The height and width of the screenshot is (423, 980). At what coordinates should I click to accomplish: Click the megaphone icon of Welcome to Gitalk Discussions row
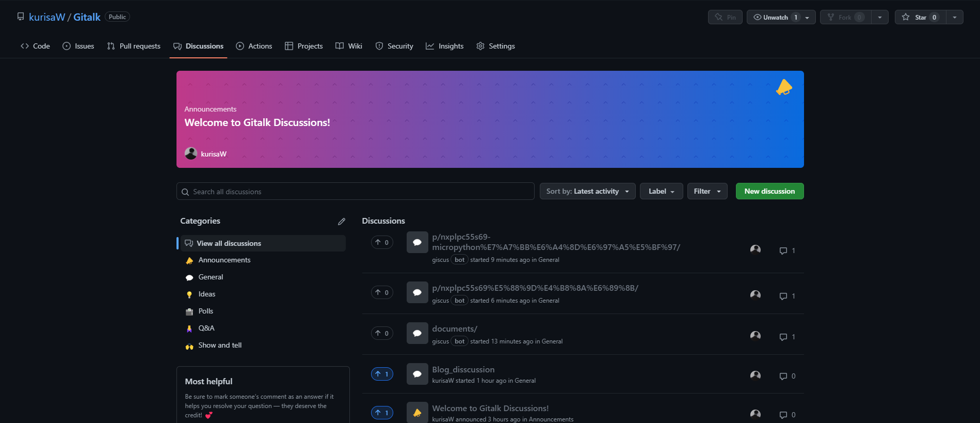(x=417, y=413)
